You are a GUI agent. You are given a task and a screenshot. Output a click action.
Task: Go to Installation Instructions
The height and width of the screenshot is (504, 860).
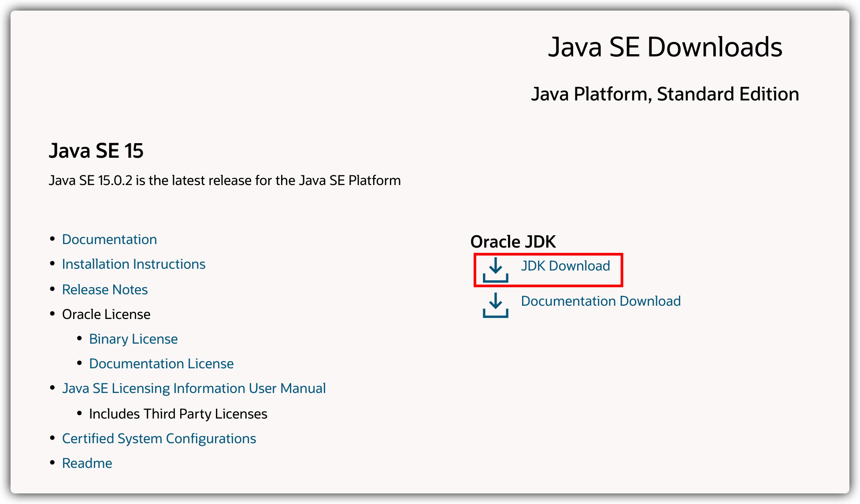133,264
